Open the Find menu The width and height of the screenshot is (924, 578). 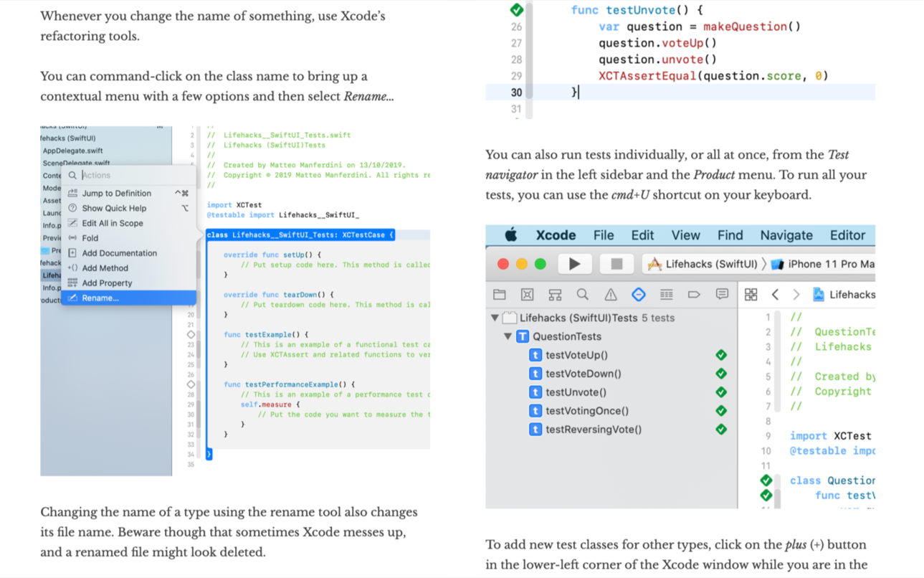[730, 235]
